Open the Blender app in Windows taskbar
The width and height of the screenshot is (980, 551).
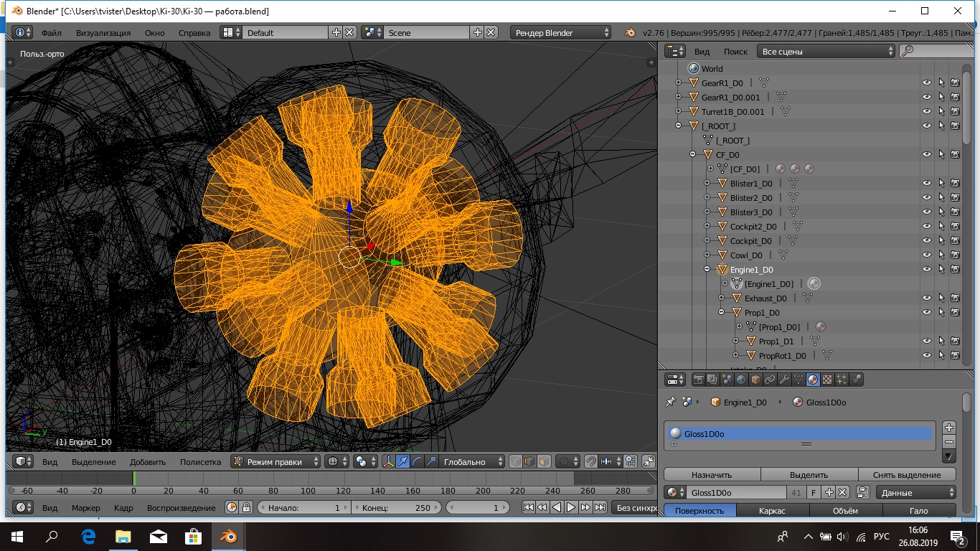coord(229,536)
